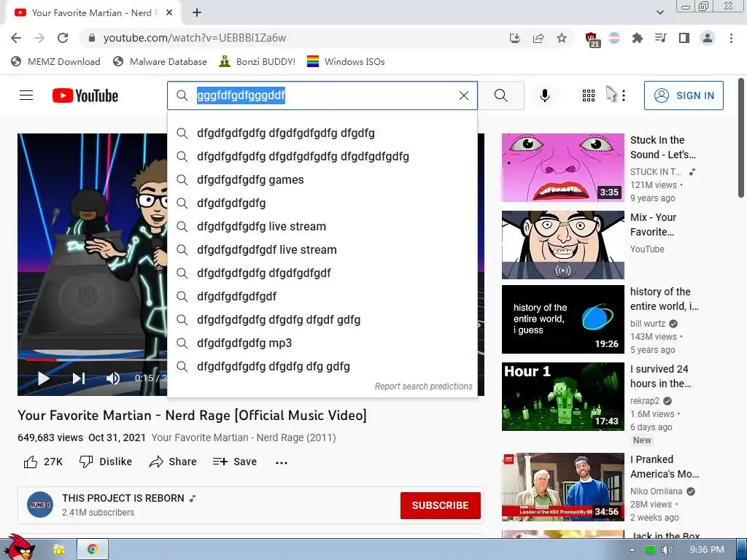Open MEMZ Download bookmark
Screen dimensions: 747x560
tap(55, 62)
